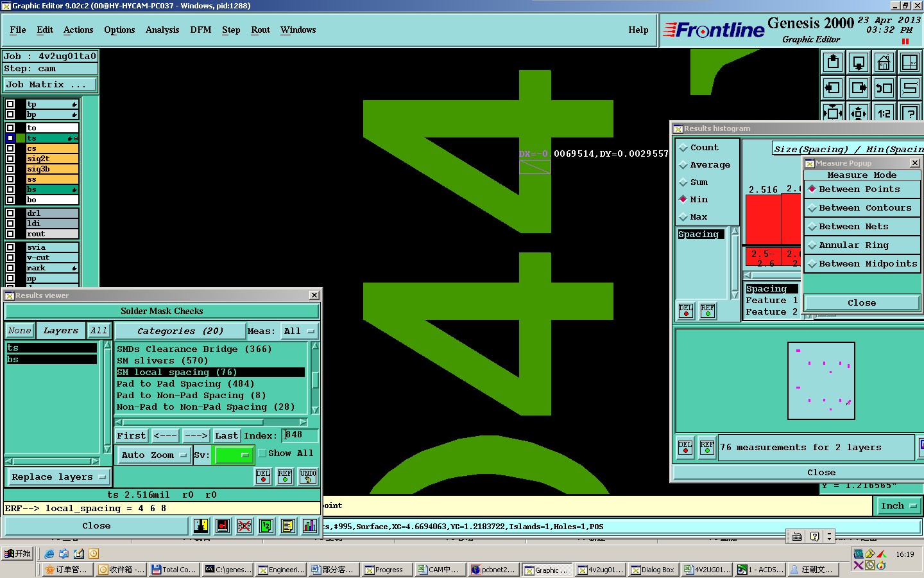Open the histogram bar chart icon
This screenshot has width=924, height=578.
click(x=310, y=526)
